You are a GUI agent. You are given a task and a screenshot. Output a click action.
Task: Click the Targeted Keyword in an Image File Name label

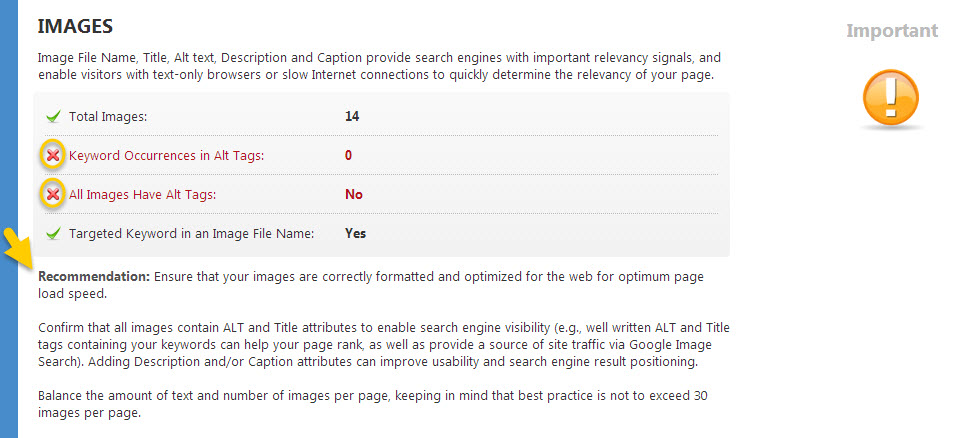(191, 234)
